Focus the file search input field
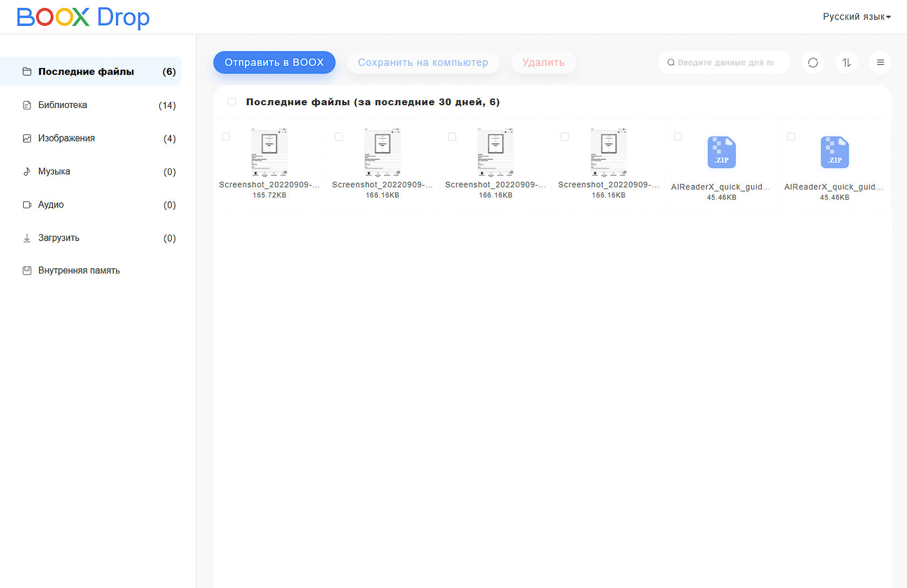 click(724, 63)
